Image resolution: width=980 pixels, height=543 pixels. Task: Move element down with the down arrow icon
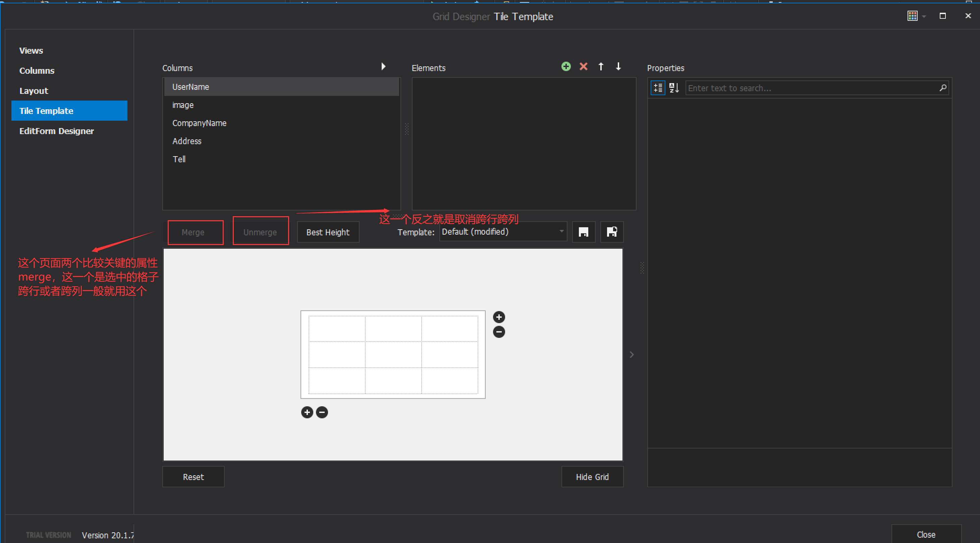(618, 66)
